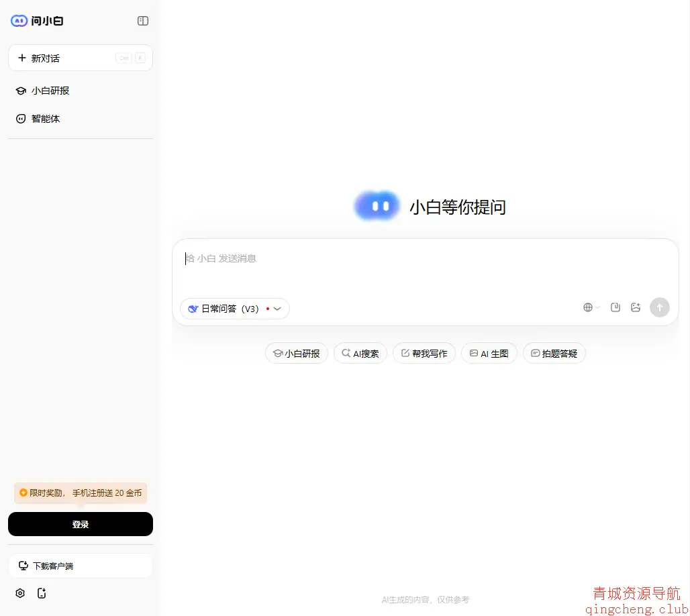This screenshot has height=616, width=690.
Task: Select the 帮我写作 writing chip
Action: click(x=424, y=353)
